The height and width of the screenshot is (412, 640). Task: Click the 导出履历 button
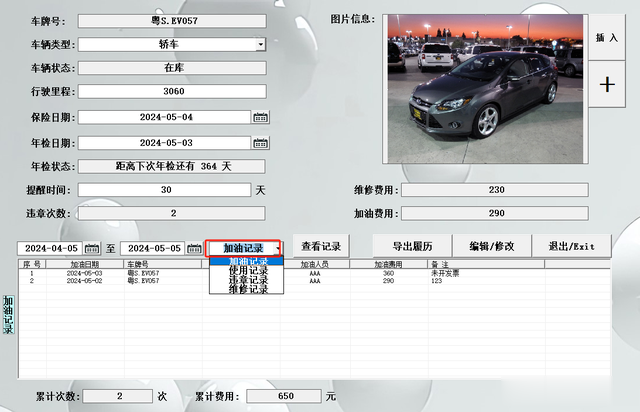tap(412, 246)
